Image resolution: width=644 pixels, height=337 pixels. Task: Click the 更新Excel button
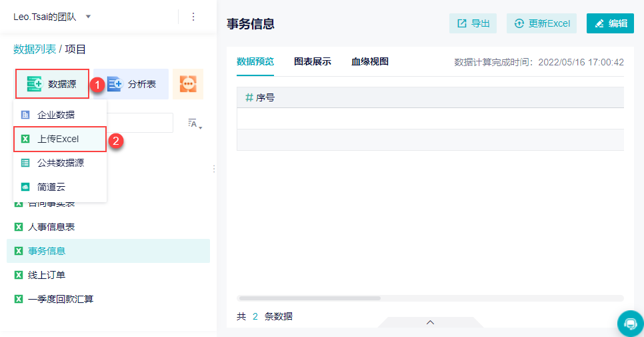[x=541, y=23]
